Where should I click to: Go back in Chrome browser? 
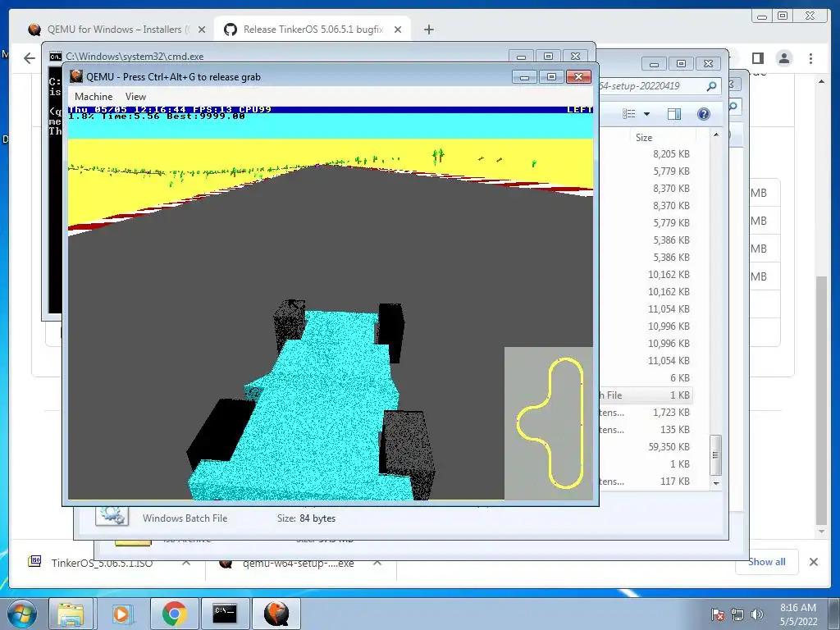point(30,58)
